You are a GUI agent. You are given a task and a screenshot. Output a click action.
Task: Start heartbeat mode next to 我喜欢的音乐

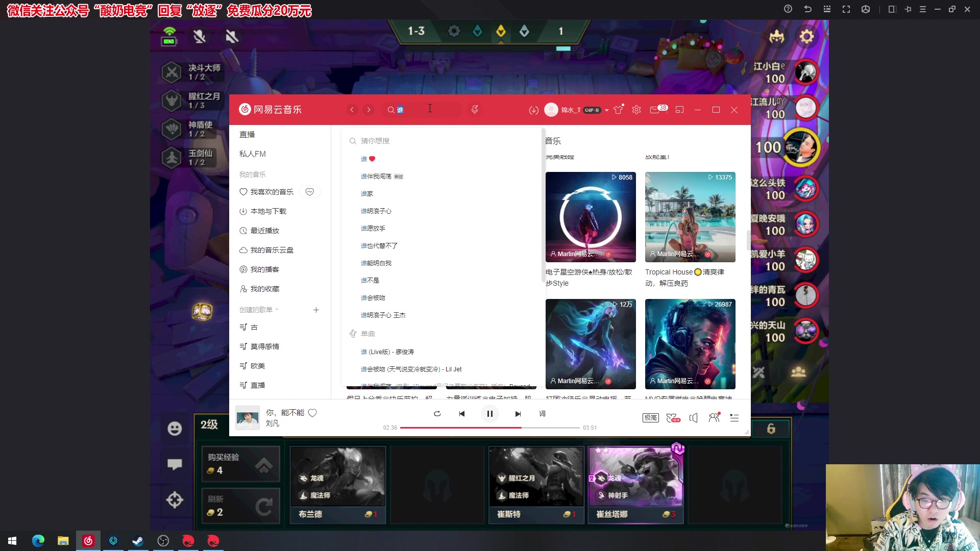tap(310, 192)
